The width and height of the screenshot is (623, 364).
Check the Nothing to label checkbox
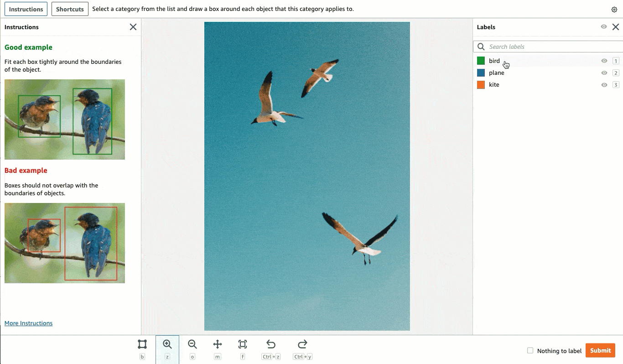(x=530, y=350)
